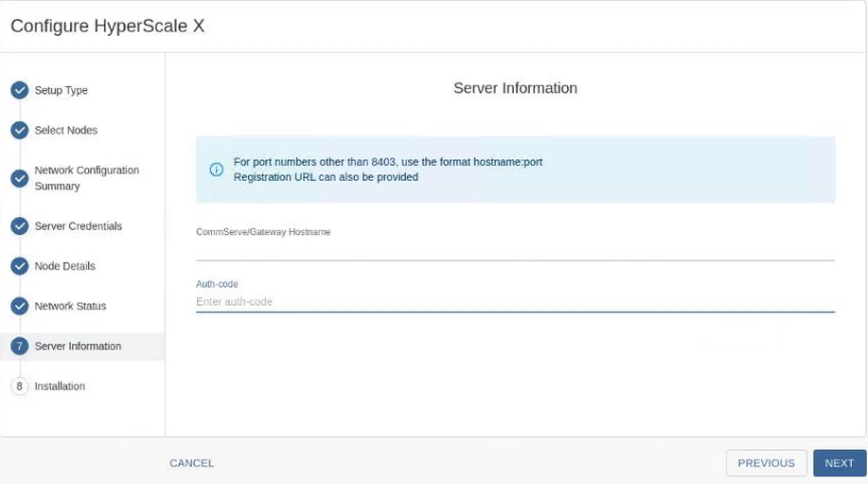
Task: Click the Setup Type completed checkmark icon
Action: pos(19,90)
